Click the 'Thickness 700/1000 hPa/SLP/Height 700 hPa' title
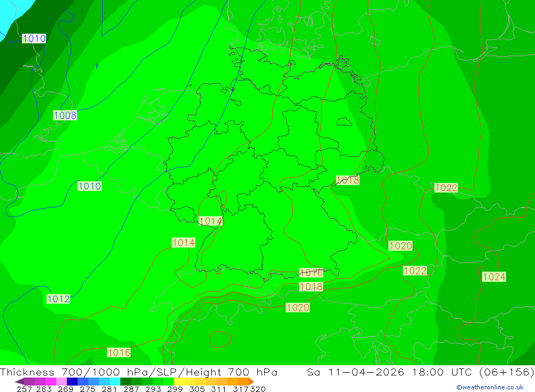The width and height of the screenshot is (535, 392). [x=139, y=372]
